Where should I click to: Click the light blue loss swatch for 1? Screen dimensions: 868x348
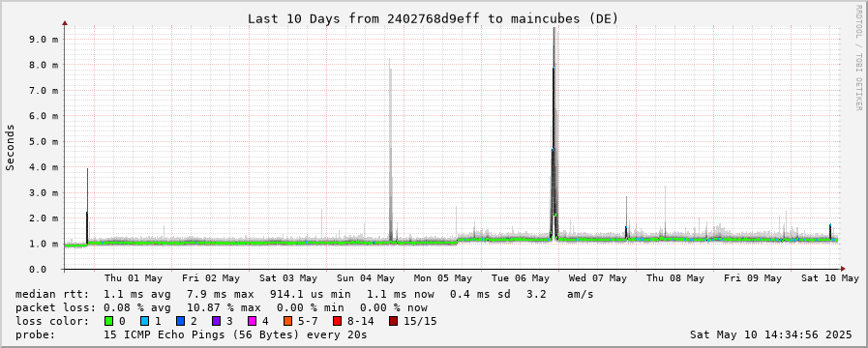tap(144, 321)
